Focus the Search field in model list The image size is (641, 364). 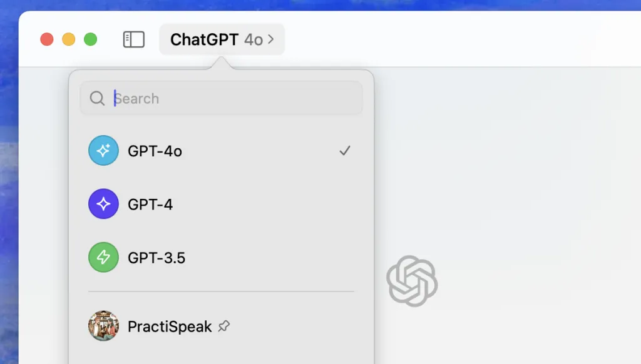(x=221, y=98)
